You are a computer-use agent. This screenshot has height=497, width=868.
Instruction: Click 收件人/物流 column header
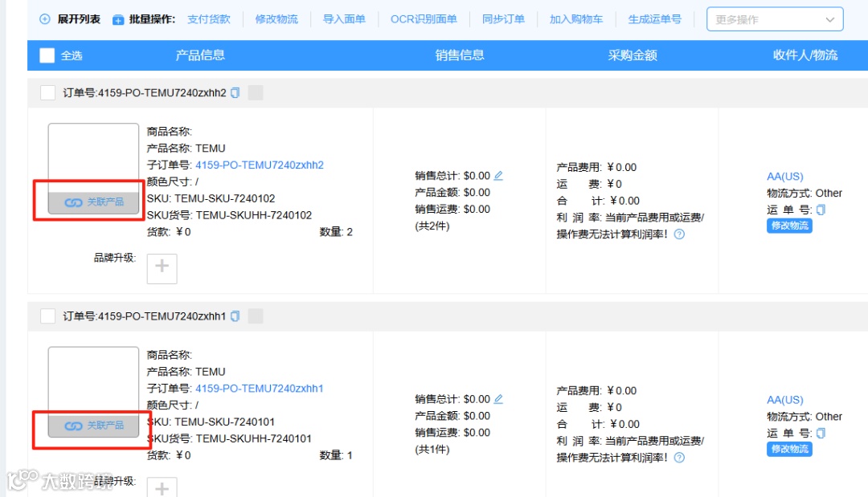[x=805, y=55]
